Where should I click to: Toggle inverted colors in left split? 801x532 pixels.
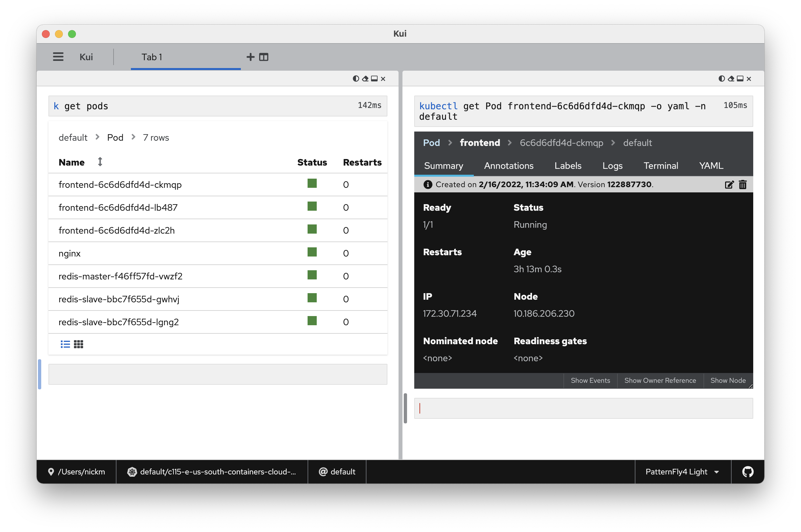[x=356, y=79]
